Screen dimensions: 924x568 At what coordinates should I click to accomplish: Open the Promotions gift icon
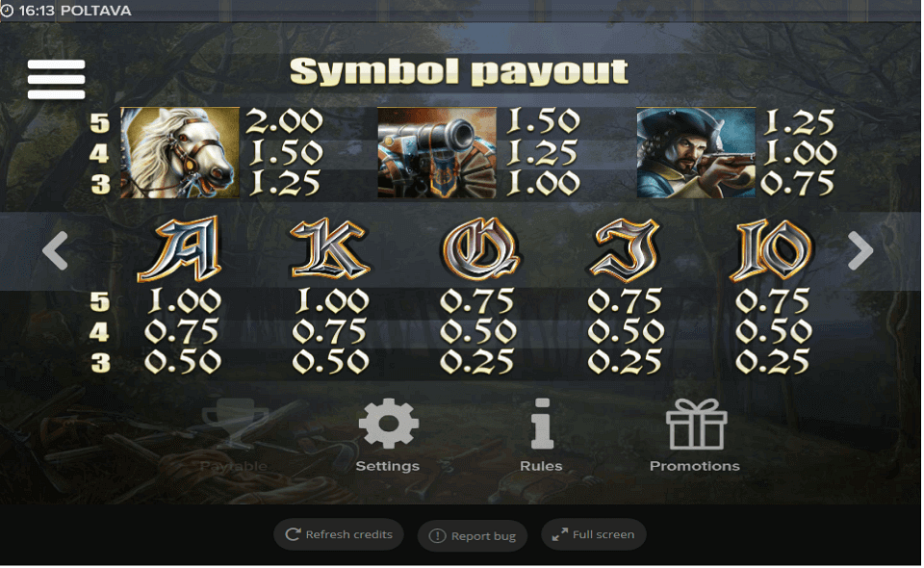(696, 424)
